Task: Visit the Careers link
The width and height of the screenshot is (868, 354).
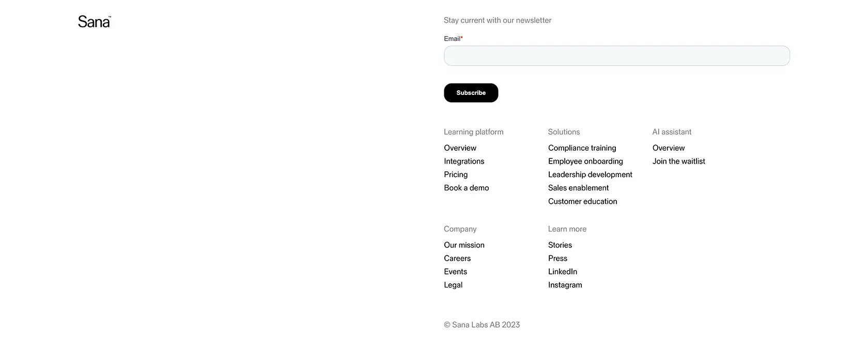Action: coord(457,259)
